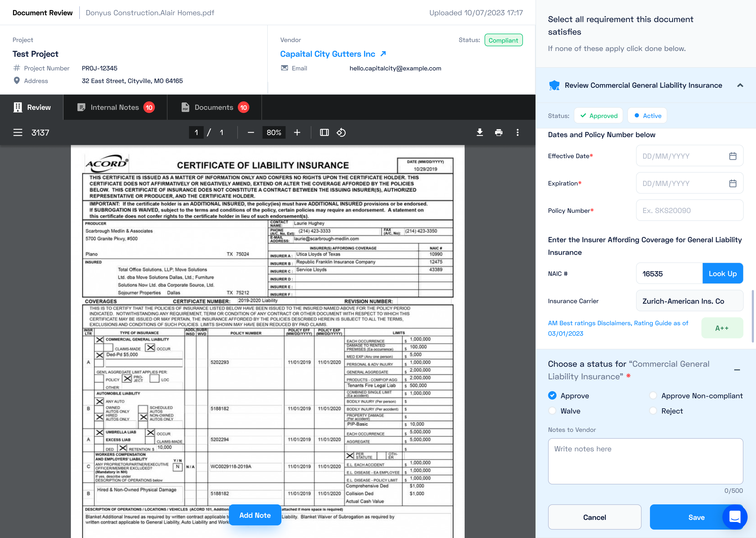Select the Reject radio option
Image resolution: width=756 pixels, height=538 pixels.
[x=653, y=411]
